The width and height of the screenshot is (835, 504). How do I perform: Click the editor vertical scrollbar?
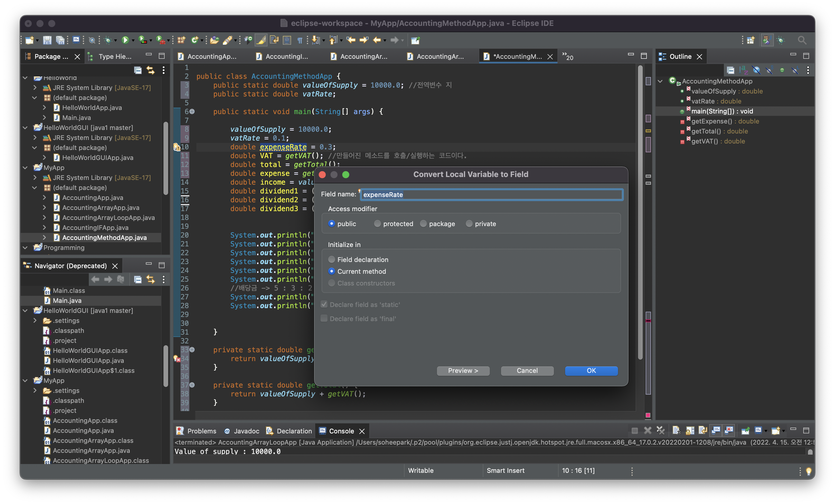[640, 210]
